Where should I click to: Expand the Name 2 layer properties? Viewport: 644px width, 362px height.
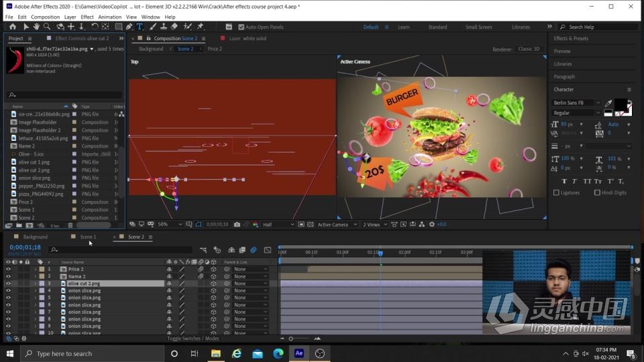[35, 276]
